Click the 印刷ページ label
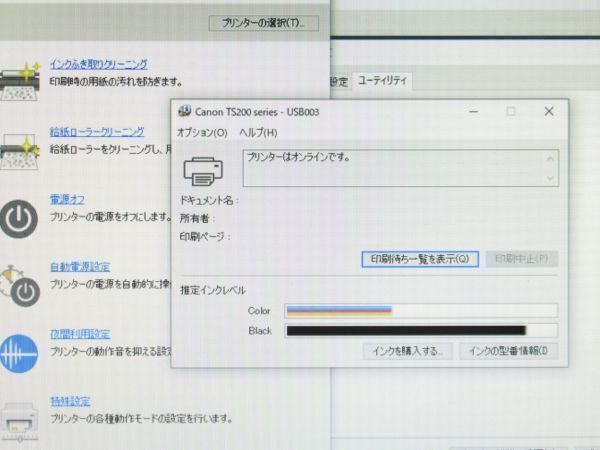The height and width of the screenshot is (450, 600). (205, 237)
